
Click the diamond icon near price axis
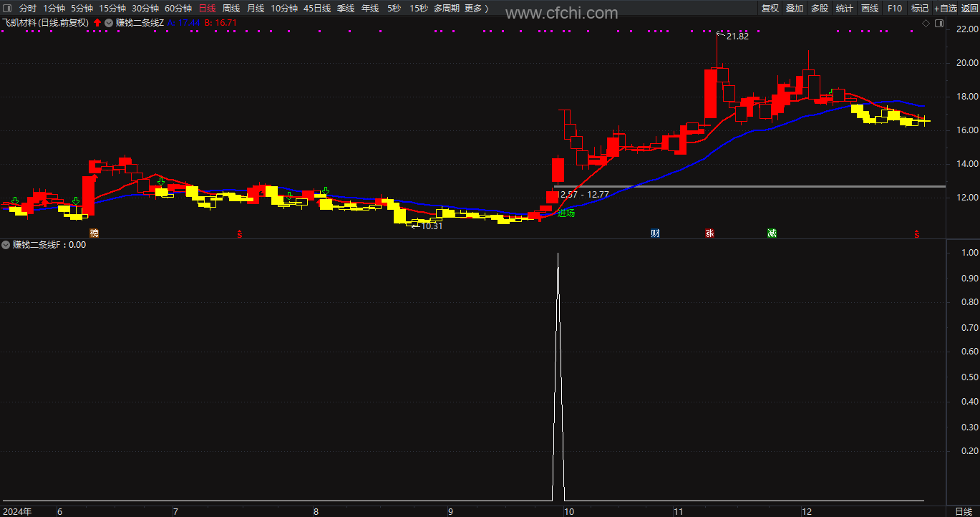(x=926, y=23)
